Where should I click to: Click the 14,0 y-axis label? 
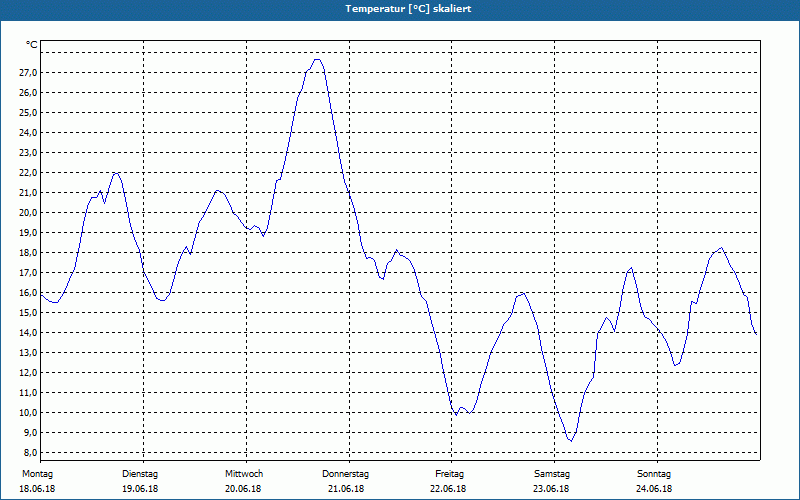click(28, 333)
